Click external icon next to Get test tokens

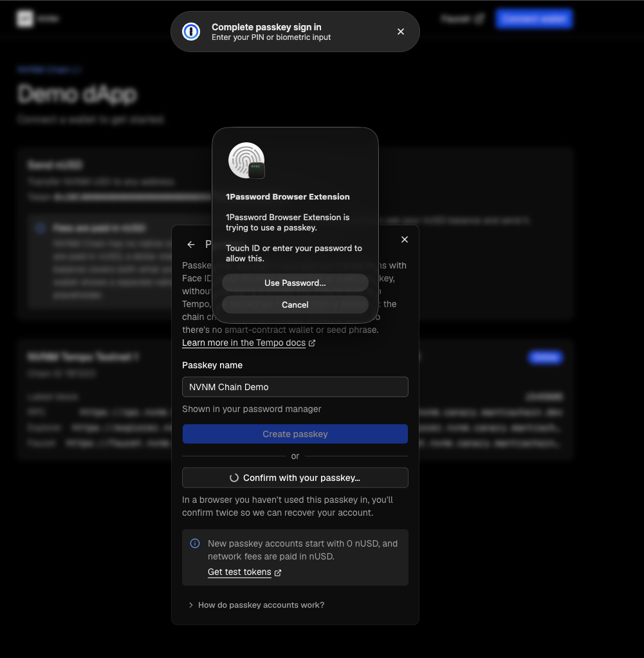point(278,572)
